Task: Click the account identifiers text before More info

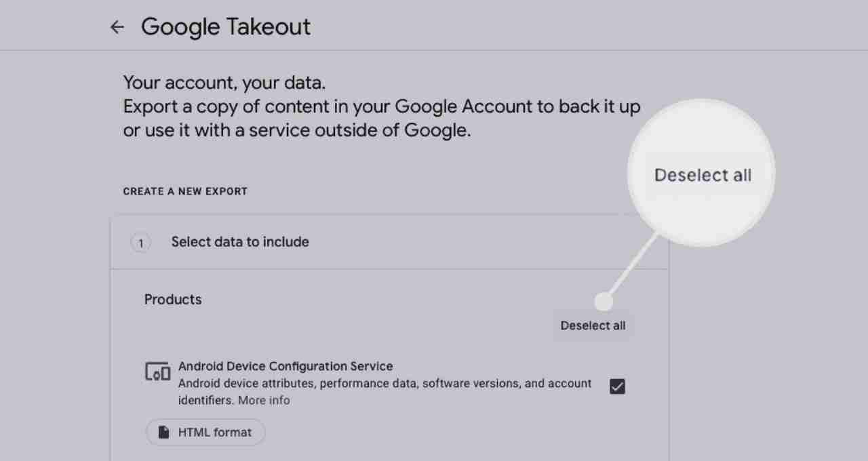Action: pos(207,401)
